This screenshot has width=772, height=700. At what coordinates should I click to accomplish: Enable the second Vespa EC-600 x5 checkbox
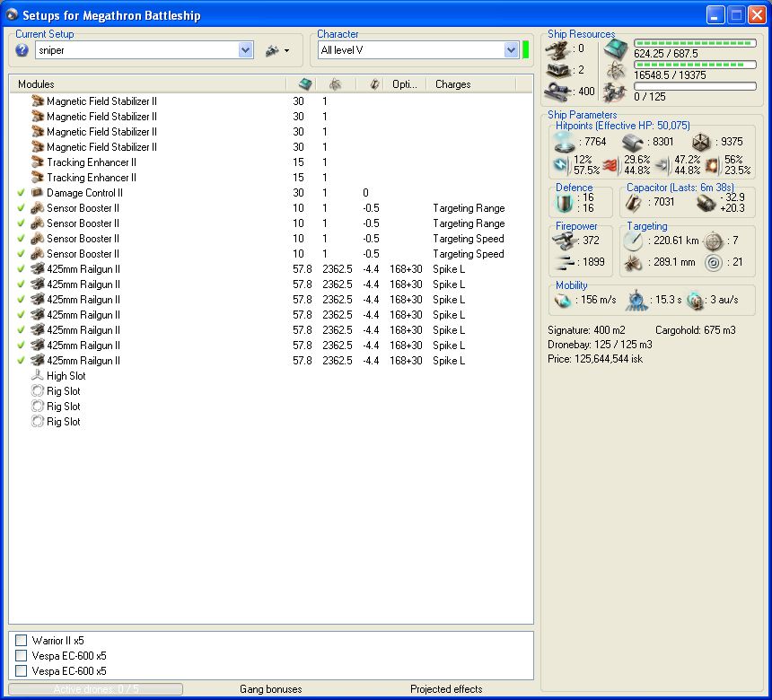(x=21, y=671)
